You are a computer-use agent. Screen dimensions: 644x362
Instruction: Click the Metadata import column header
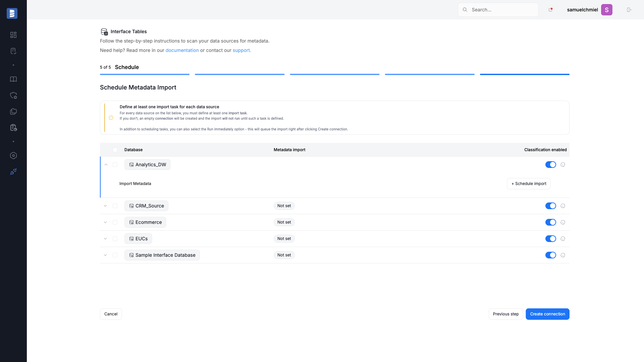tap(289, 150)
